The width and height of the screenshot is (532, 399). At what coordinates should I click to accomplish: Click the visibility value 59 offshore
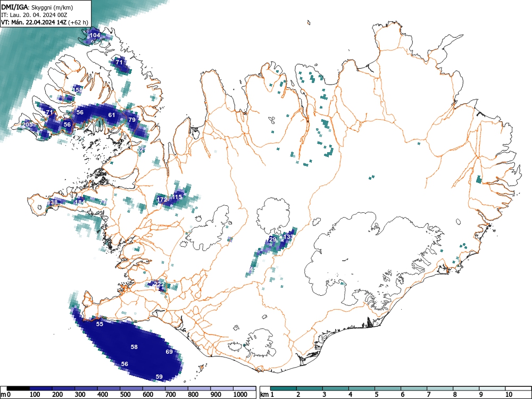point(159,377)
